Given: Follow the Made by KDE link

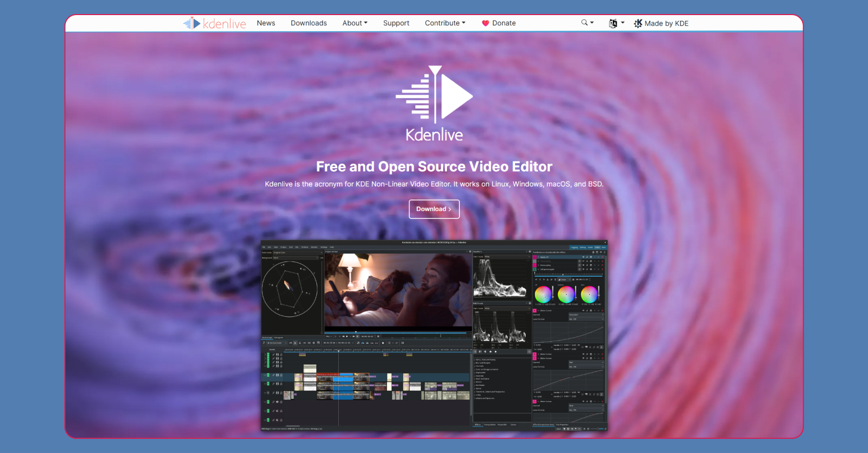Looking at the screenshot, I should click(661, 23).
